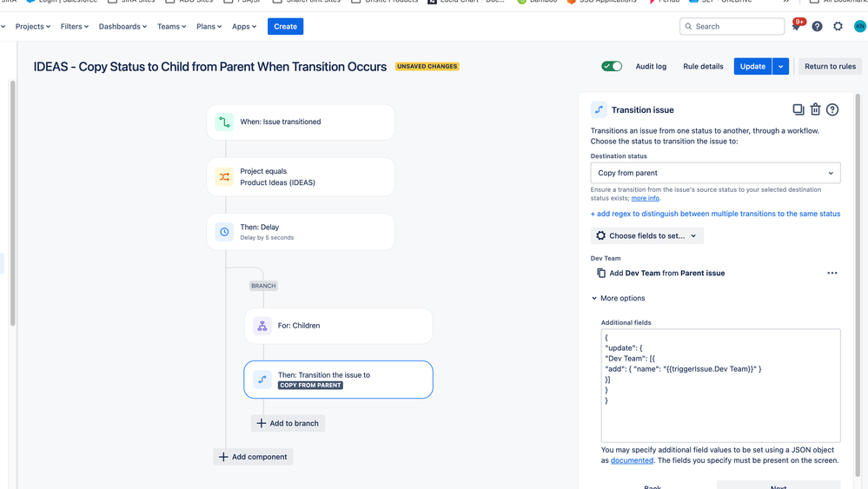
Task: Open Jira settings gear icon
Action: click(x=838, y=26)
